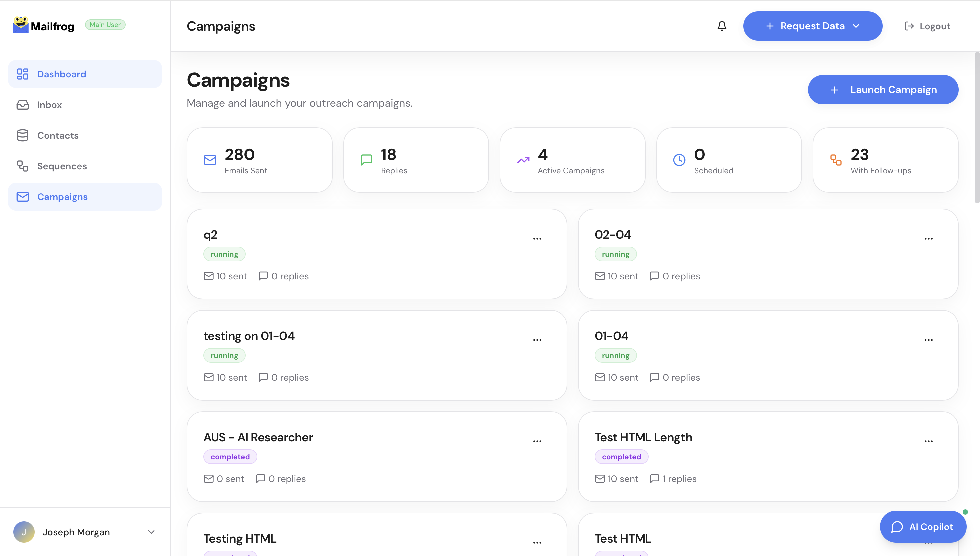Viewport: 980px width, 556px height.
Task: Open options menu for testing on 01-04
Action: [537, 340]
